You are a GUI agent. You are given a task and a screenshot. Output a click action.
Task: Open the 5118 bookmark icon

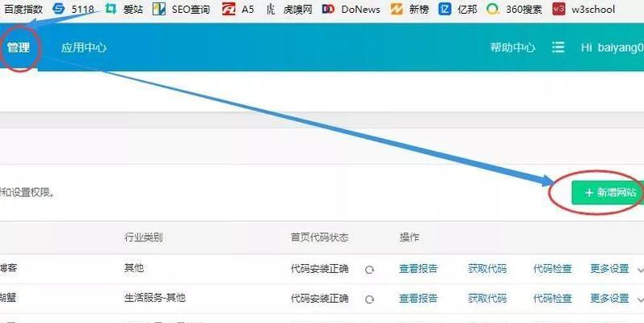click(59, 9)
